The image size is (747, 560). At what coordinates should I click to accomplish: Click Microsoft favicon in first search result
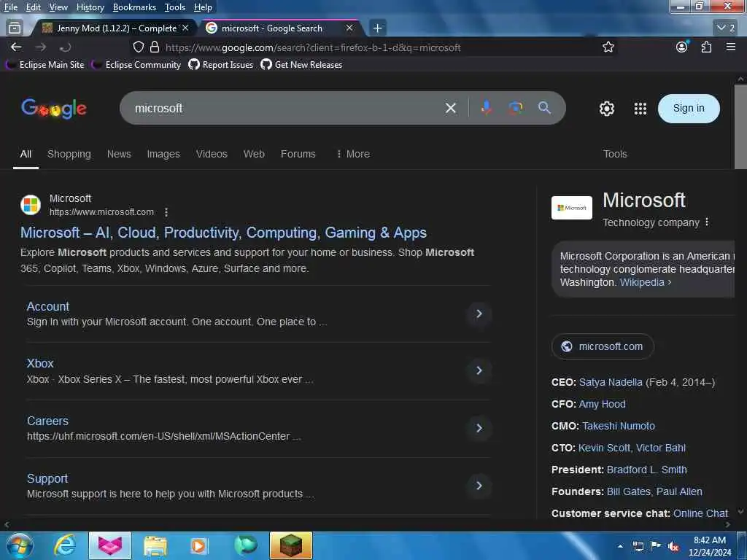click(x=31, y=205)
